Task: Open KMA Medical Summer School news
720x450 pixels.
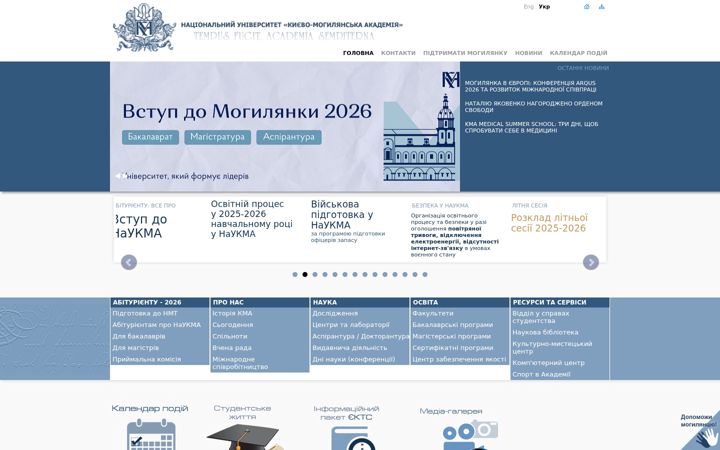Action: (x=531, y=127)
